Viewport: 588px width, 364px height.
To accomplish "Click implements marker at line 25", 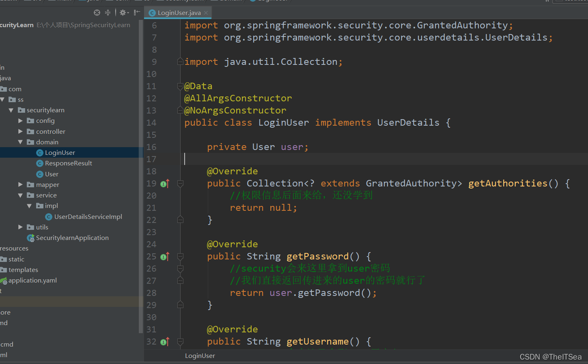I will [165, 257].
